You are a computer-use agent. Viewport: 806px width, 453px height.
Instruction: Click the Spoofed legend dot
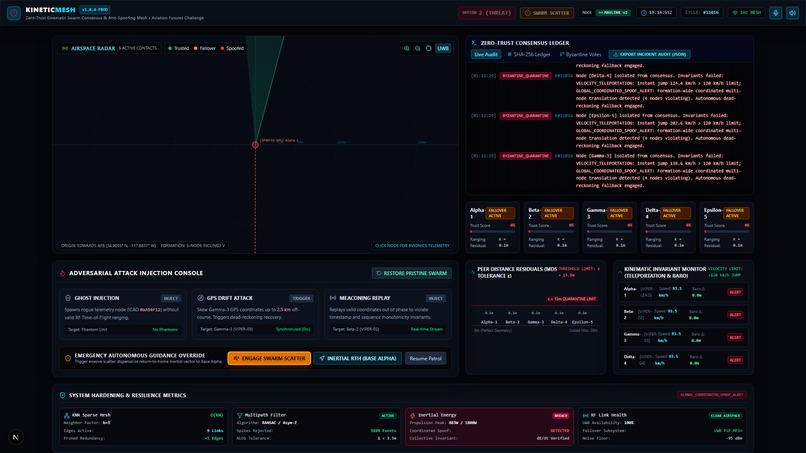[x=222, y=48]
